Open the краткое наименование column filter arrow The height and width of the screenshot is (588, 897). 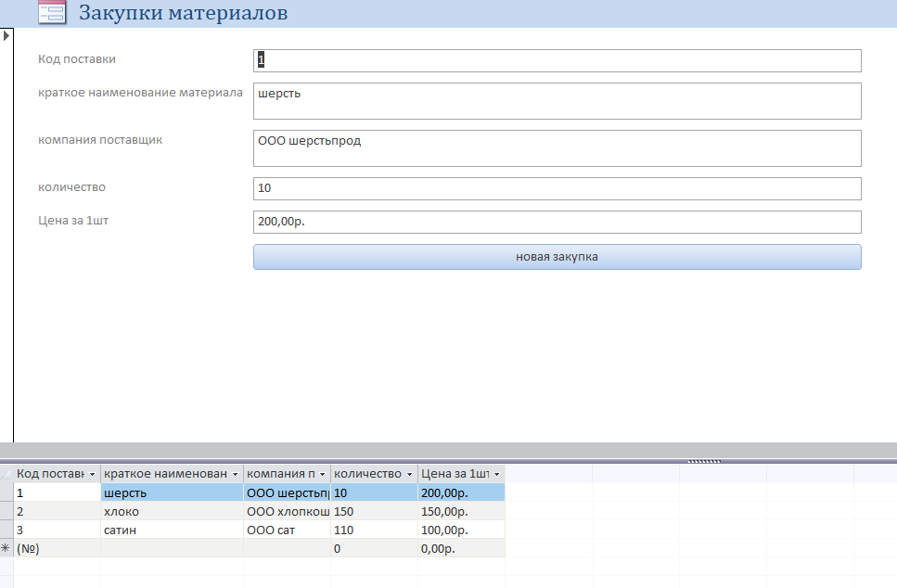click(x=235, y=474)
